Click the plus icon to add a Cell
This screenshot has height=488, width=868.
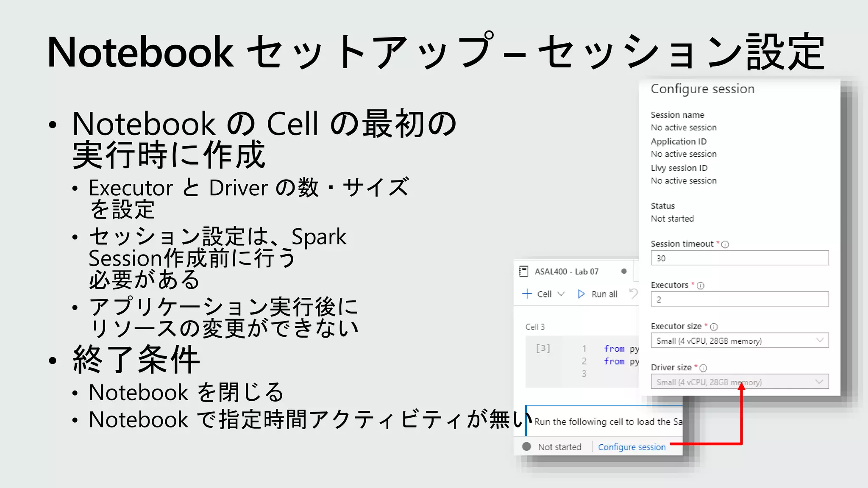(x=527, y=294)
